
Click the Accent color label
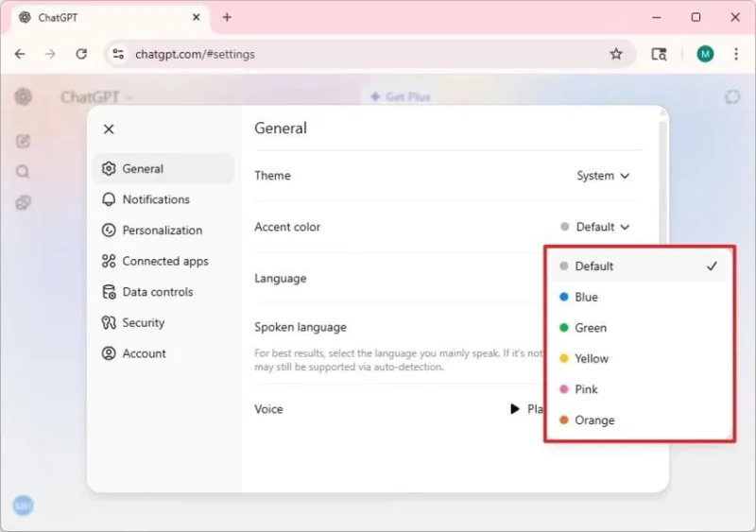point(287,227)
